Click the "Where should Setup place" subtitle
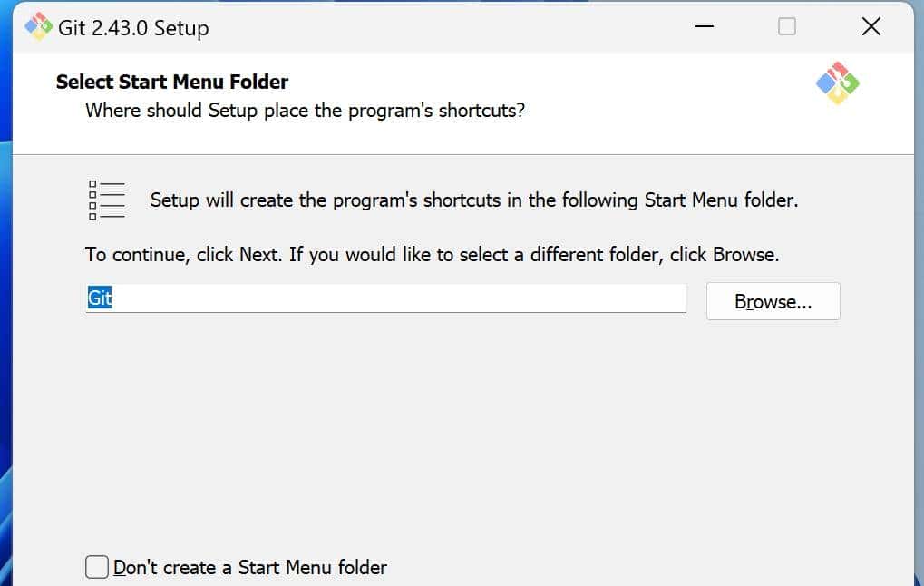This screenshot has width=924, height=586. tap(305, 111)
